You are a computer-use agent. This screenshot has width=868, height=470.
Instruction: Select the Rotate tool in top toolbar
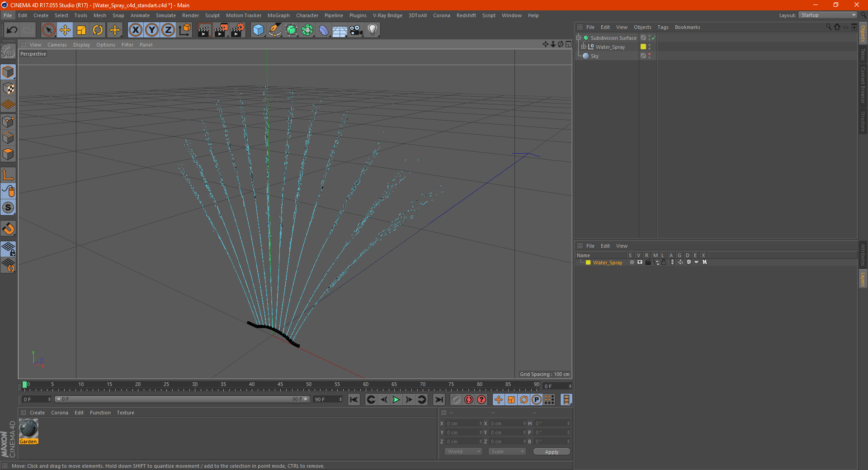click(98, 30)
